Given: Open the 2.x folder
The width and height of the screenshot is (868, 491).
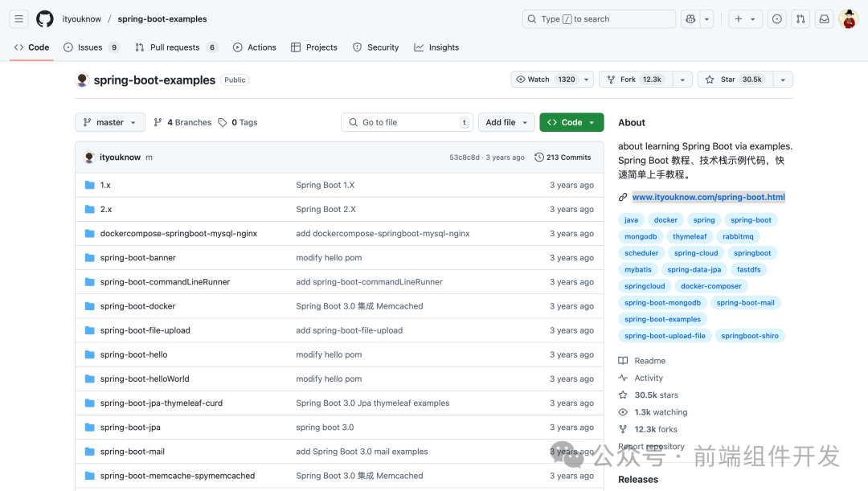Looking at the screenshot, I should (x=106, y=209).
